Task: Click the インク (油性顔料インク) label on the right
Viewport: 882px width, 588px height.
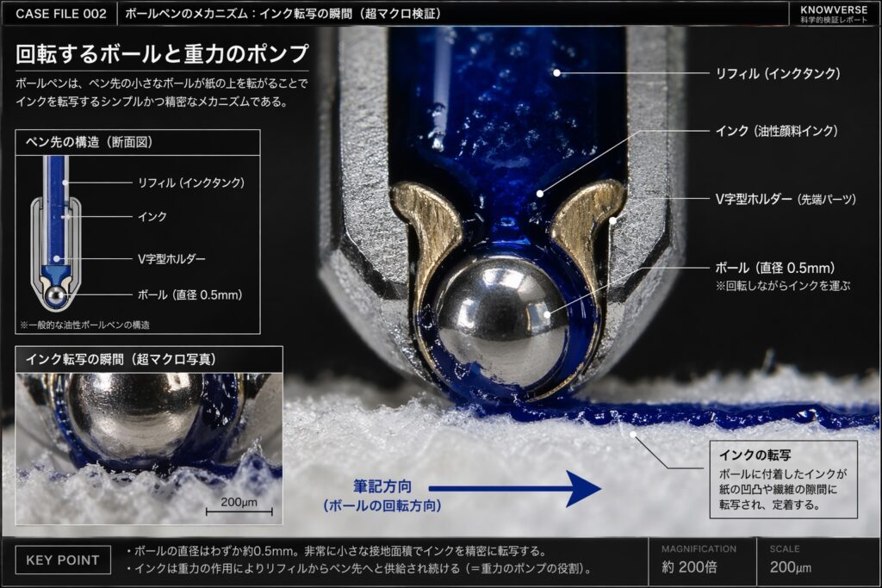Action: pos(776,131)
